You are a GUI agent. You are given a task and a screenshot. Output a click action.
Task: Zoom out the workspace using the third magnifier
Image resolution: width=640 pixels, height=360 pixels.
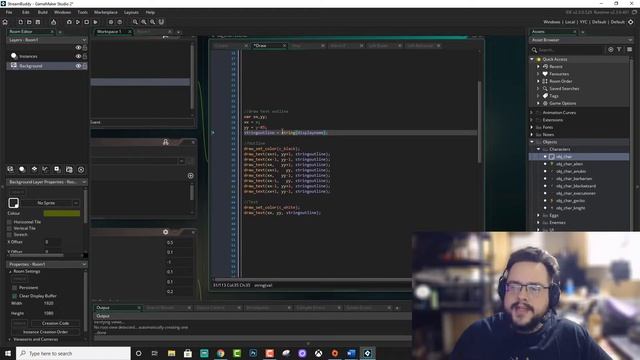152,22
